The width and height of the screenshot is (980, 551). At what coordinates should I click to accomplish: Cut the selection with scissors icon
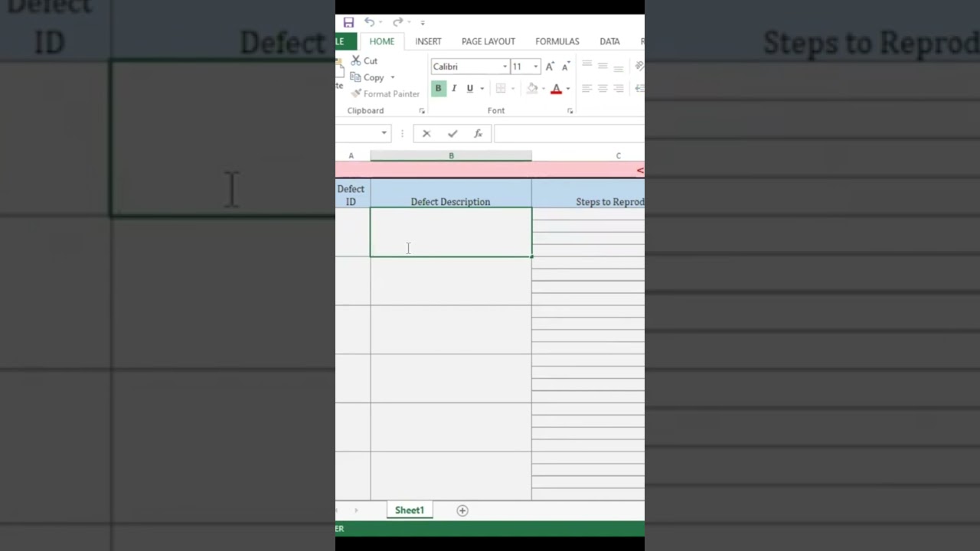364,60
